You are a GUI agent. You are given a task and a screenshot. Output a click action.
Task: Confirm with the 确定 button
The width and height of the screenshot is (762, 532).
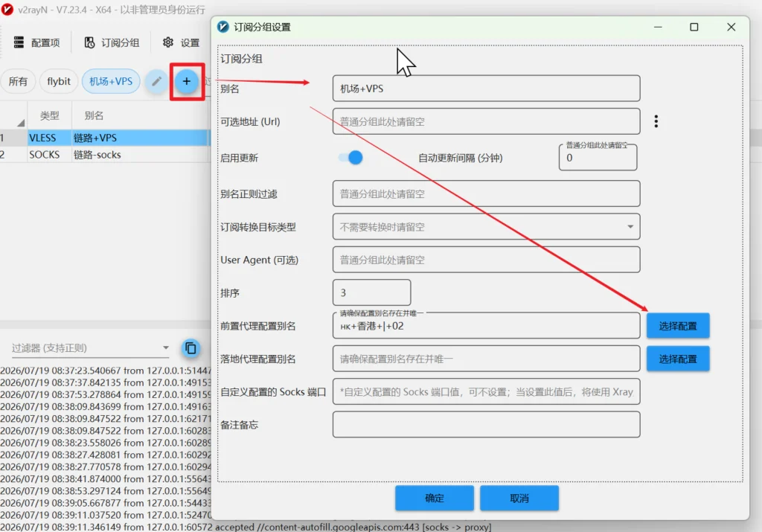pyautogui.click(x=435, y=498)
